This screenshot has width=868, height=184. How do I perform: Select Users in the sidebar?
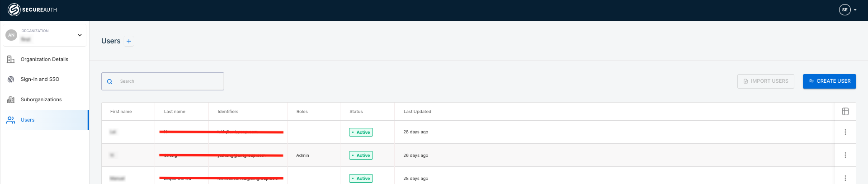pos(28,120)
